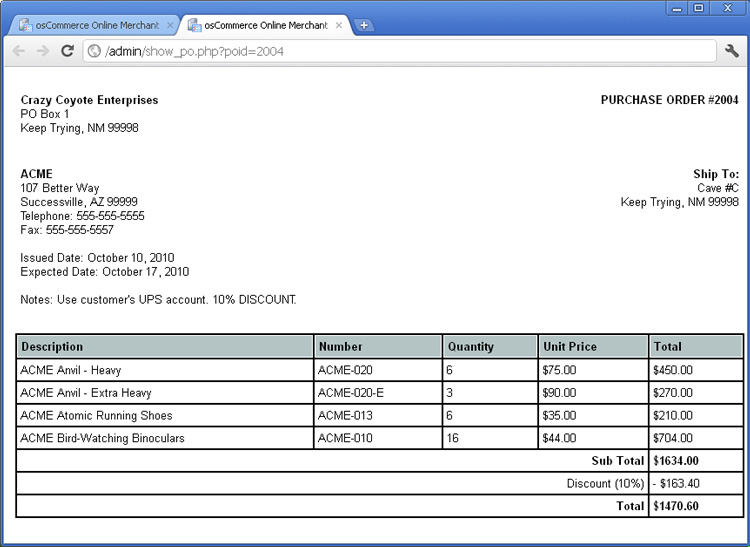Click unit price $35.00
The width and height of the screenshot is (750, 547).
tap(559, 416)
